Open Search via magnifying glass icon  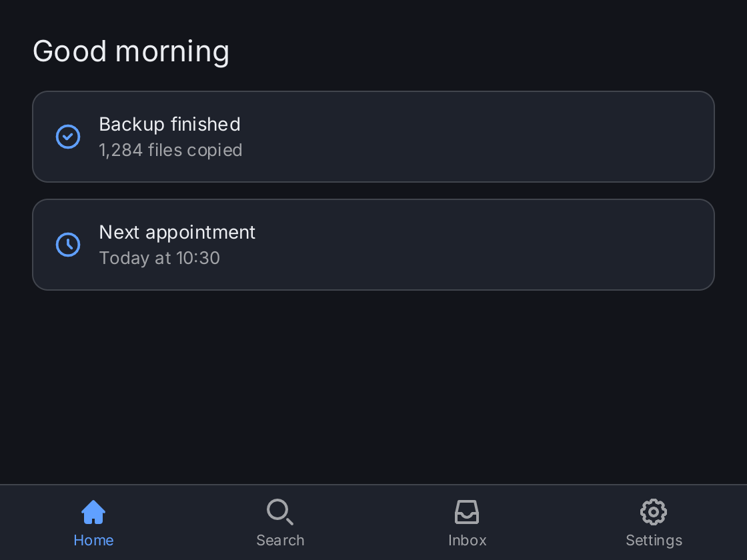tap(280, 512)
